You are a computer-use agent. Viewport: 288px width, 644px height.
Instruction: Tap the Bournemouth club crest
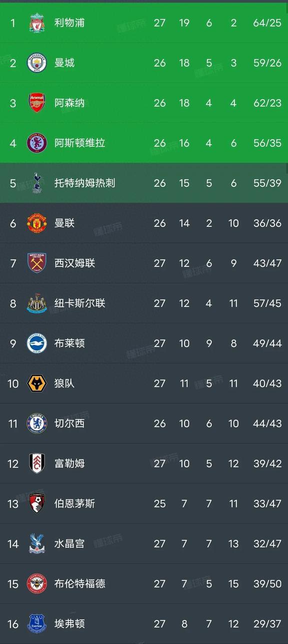(x=37, y=503)
